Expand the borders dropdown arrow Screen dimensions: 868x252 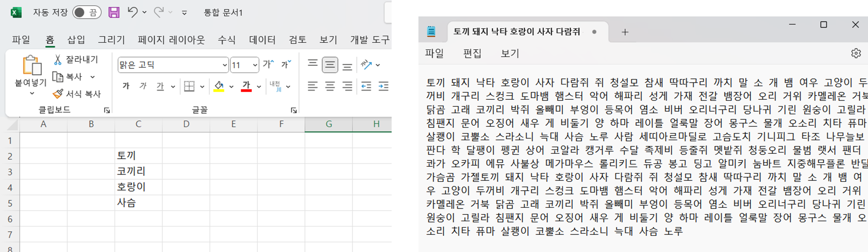click(x=202, y=86)
